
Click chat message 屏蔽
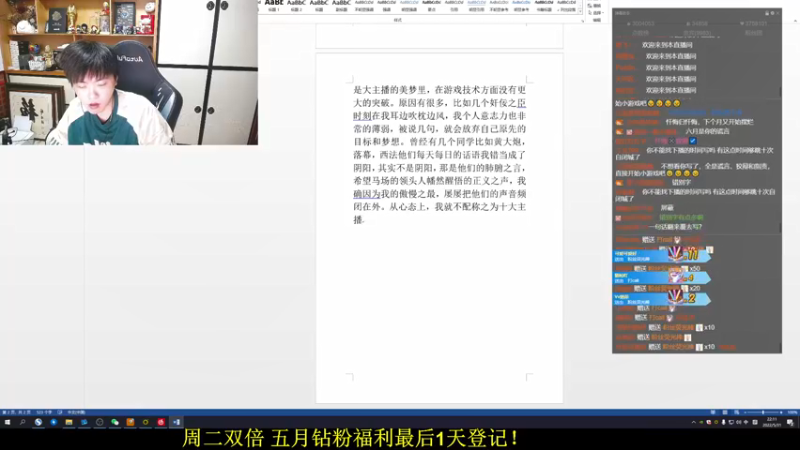[667, 208]
